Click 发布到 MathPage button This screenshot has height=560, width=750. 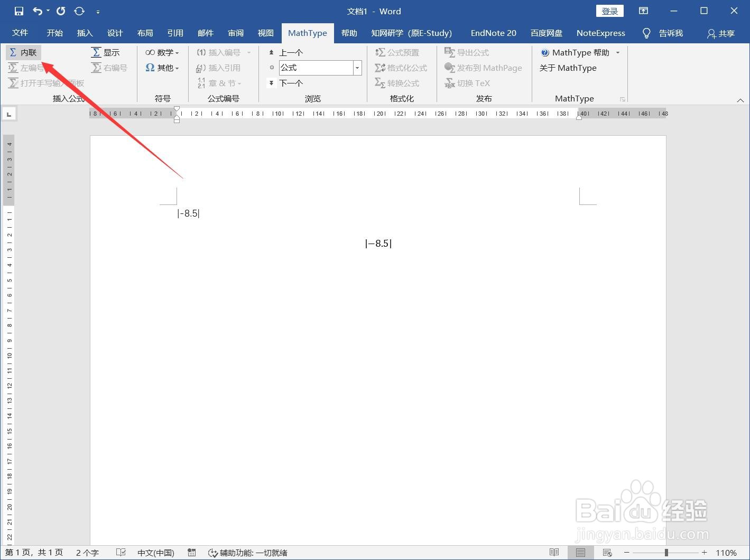point(483,68)
